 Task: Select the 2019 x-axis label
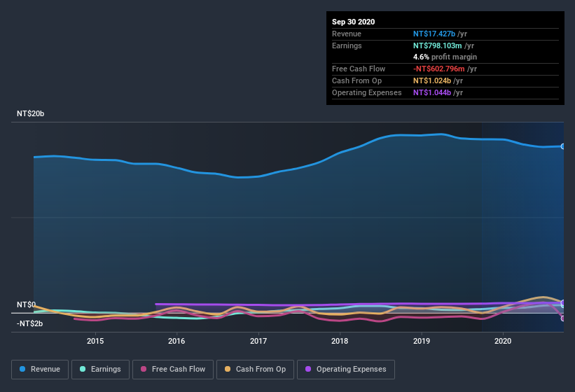[x=422, y=341]
